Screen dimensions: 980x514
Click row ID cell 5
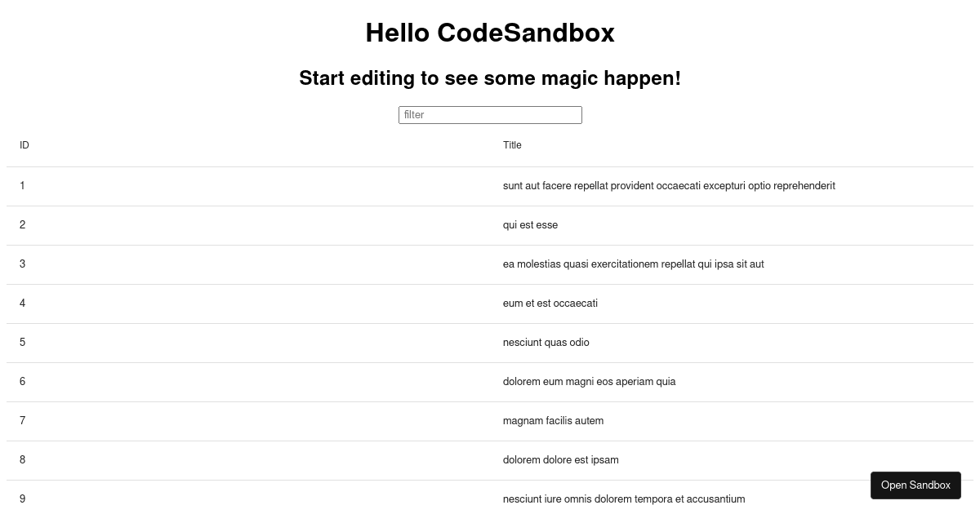(x=248, y=343)
